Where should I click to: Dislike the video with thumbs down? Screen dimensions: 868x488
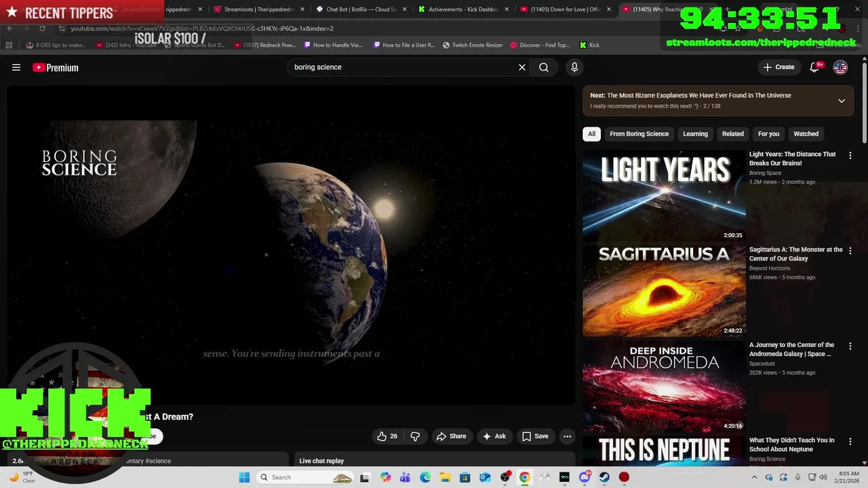tap(415, 436)
